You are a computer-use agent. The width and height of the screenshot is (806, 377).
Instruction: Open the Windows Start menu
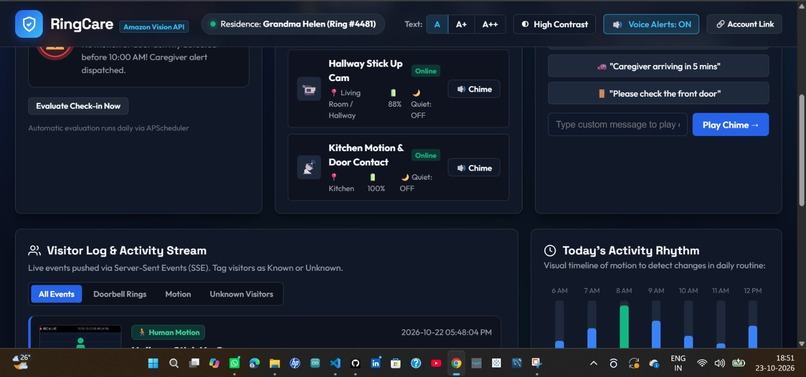153,363
